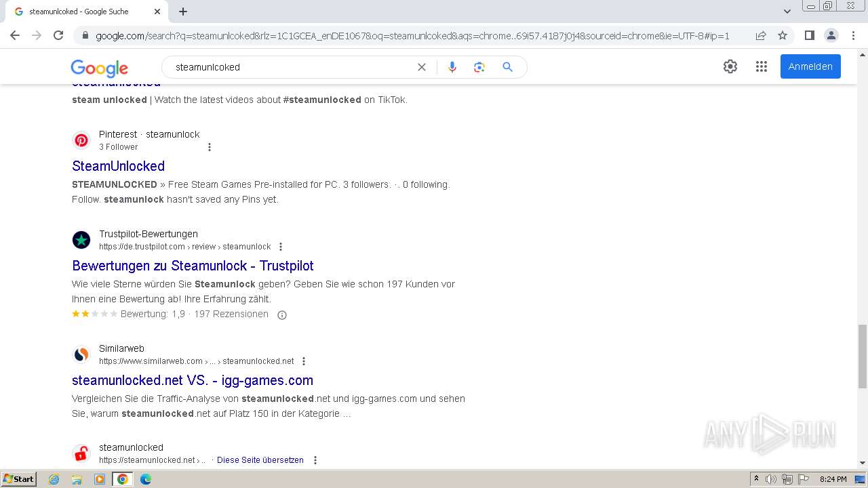This screenshot has width=868, height=488.
Task: Click the action center flag tray icon
Action: pos(804,479)
